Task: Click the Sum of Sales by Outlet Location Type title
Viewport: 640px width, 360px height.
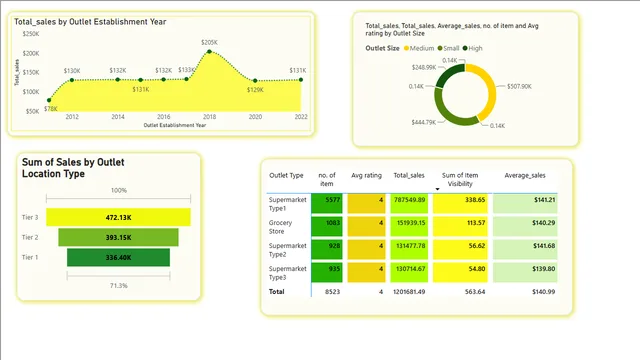Action: click(73, 168)
